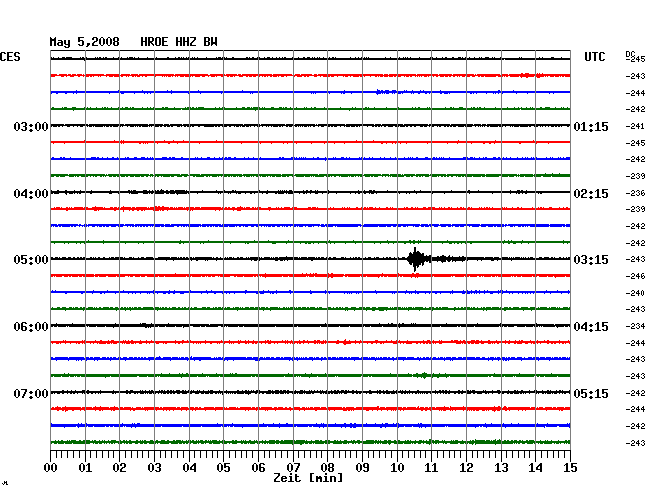Click minute label 11 on the bottom axis
The image size is (650, 494).
click(431, 468)
